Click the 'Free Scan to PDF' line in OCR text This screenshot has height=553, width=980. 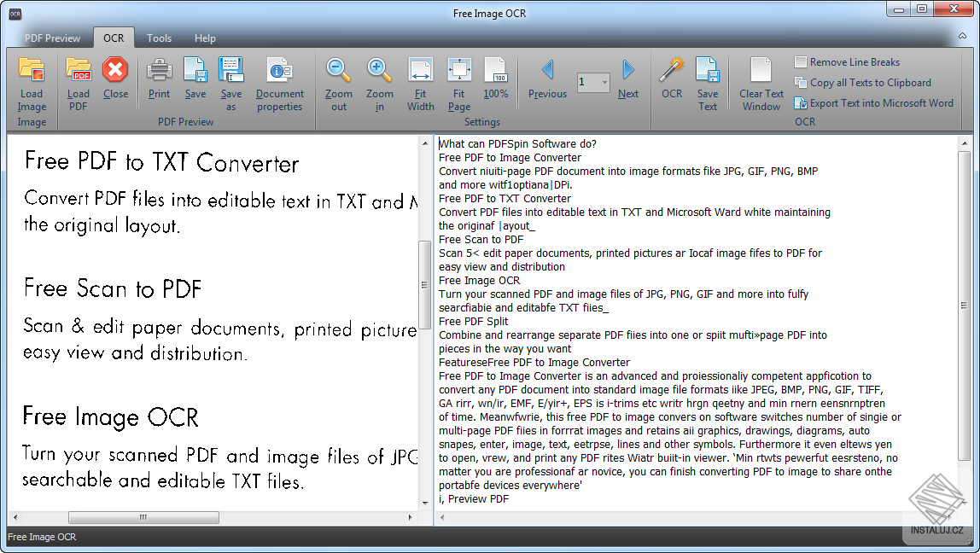coord(481,239)
